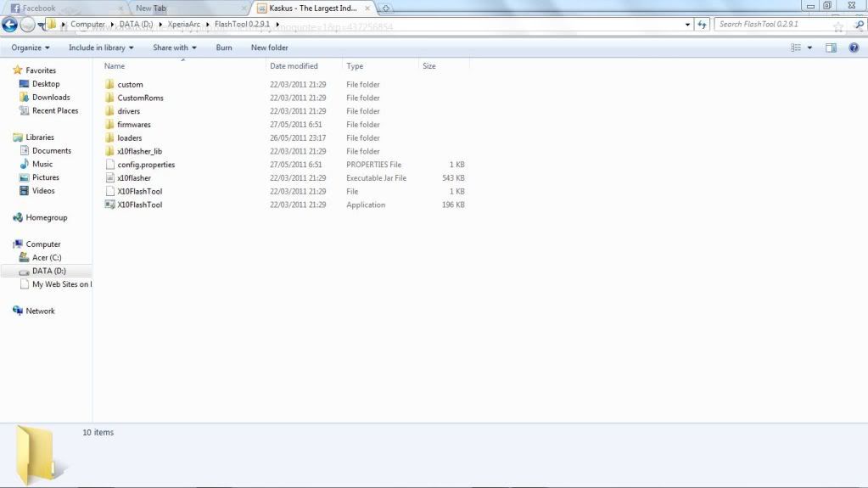Click PROPERTIES File type cell

(x=373, y=165)
